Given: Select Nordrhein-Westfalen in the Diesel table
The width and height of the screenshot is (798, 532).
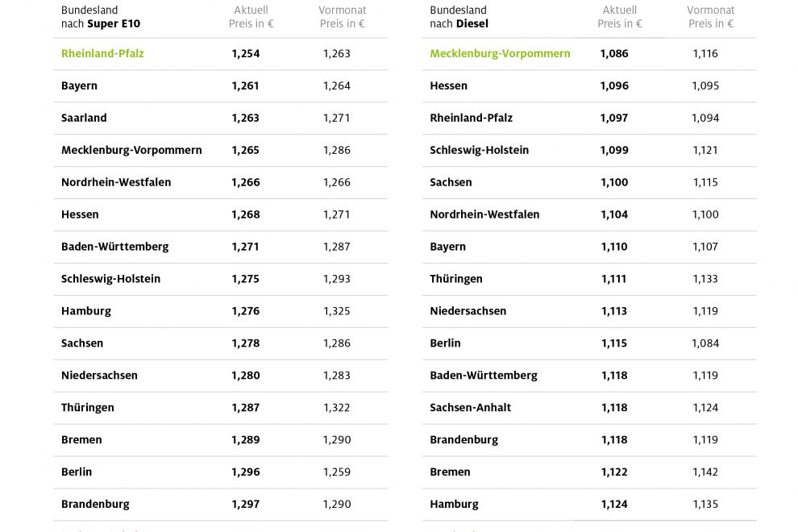Looking at the screenshot, I should [484, 214].
